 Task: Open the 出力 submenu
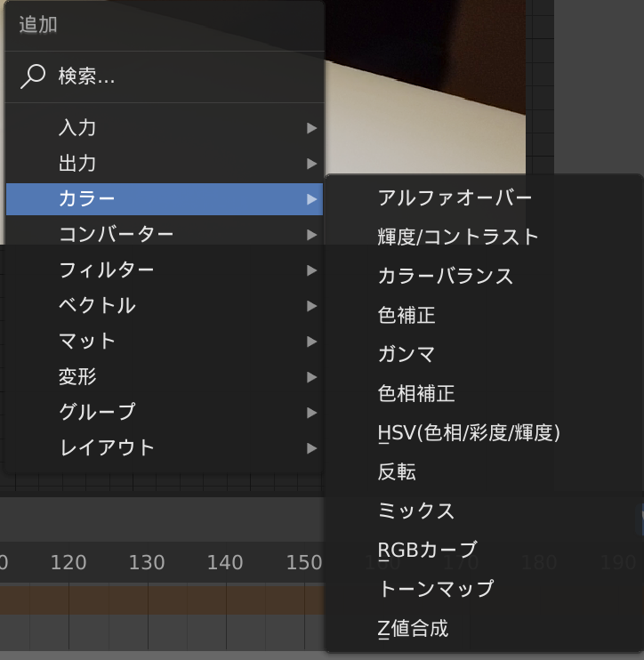pos(165,164)
